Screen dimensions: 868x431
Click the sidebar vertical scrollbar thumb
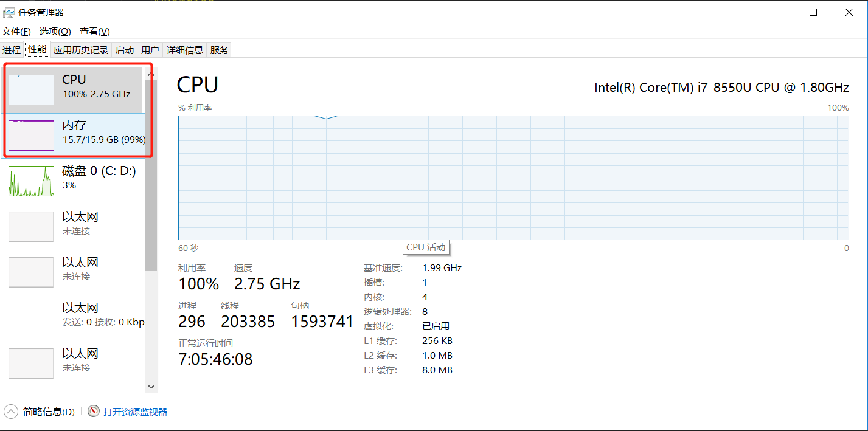[x=151, y=174]
